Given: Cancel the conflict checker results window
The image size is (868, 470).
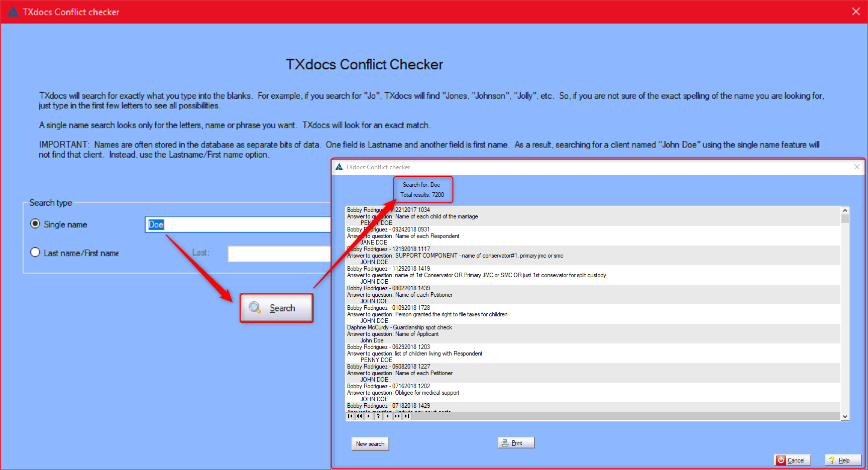Looking at the screenshot, I should click(x=792, y=460).
